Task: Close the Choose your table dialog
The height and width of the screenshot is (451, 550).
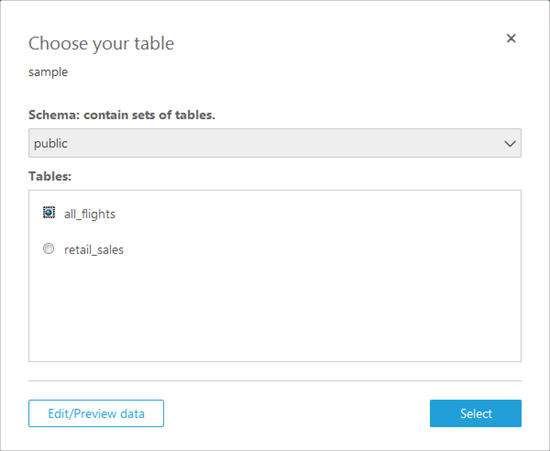Action: (x=511, y=38)
